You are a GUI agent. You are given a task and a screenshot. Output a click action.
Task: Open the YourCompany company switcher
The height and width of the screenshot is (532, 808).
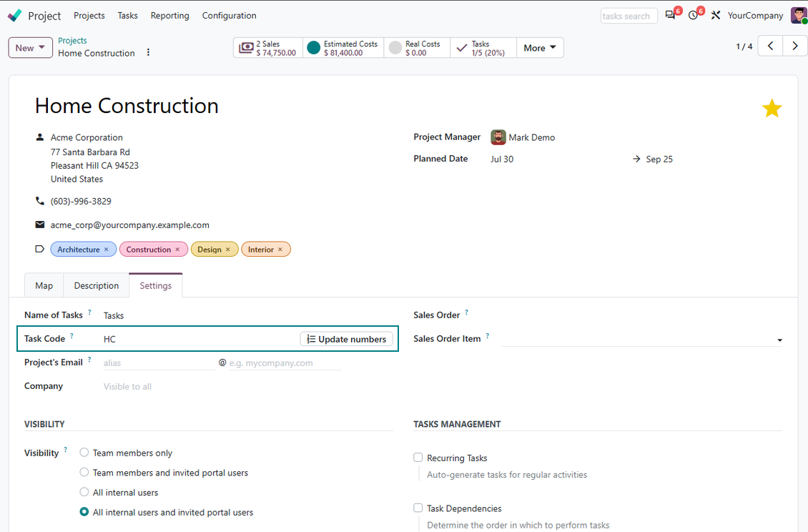[755, 16]
